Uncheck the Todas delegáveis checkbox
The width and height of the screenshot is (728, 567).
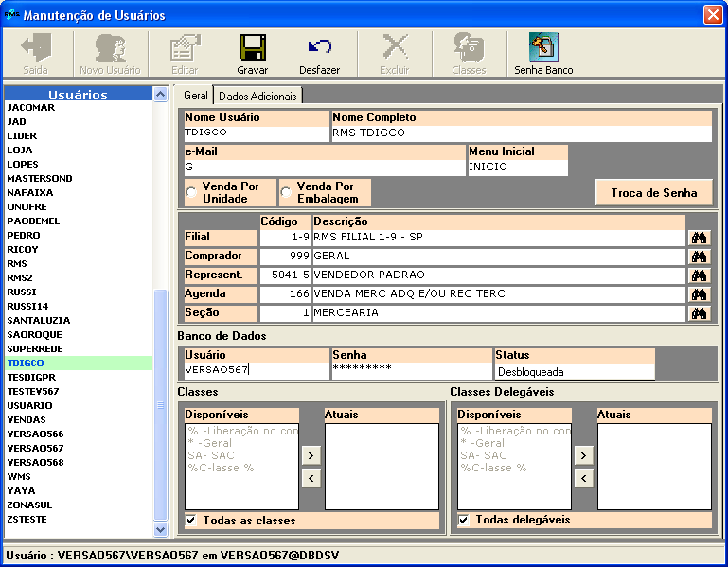(x=463, y=520)
